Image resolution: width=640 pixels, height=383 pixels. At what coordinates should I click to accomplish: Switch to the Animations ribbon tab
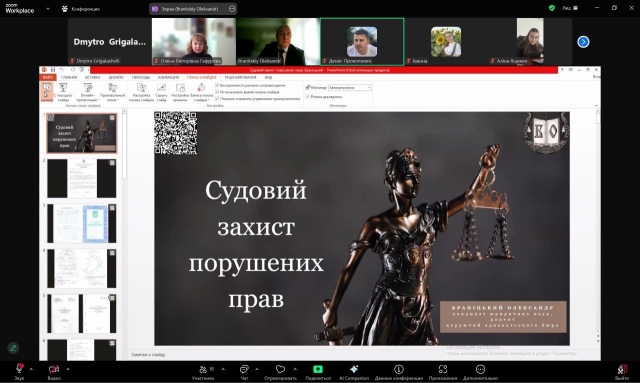(x=168, y=77)
